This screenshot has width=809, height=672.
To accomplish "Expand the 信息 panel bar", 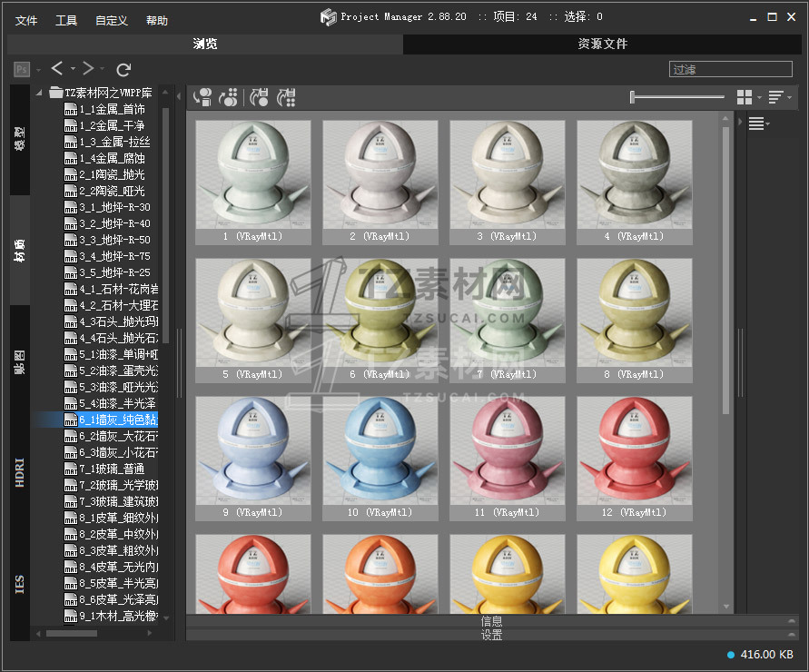I will (491, 621).
